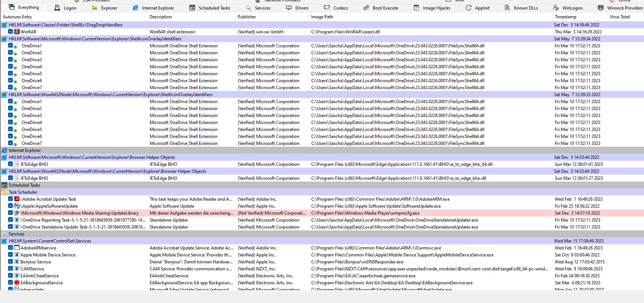
Task: Disable the Apple Mobile Device Service checkbox
Action: point(11,255)
